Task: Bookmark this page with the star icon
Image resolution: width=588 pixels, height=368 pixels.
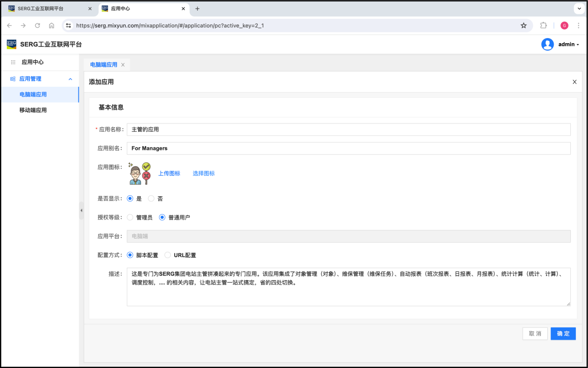Action: coord(524,26)
